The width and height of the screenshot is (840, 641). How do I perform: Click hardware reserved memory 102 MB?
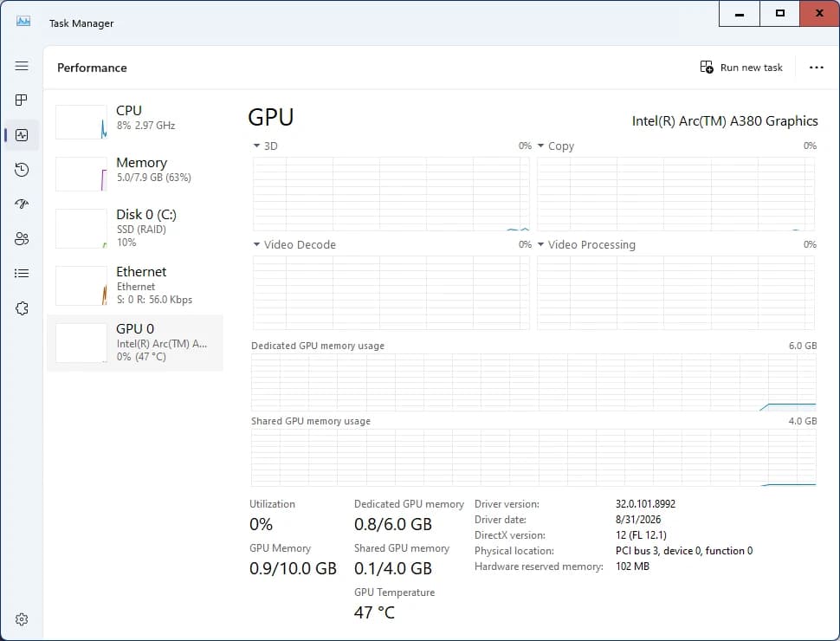pos(632,566)
